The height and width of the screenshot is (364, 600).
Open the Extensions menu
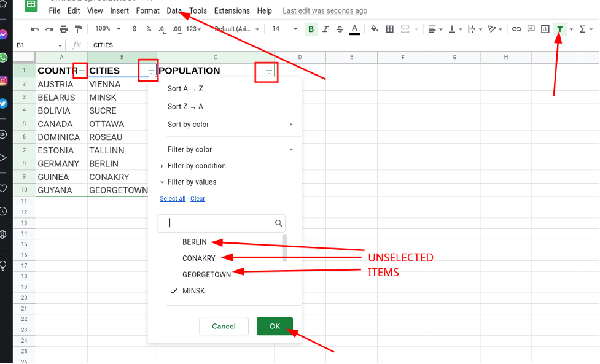[232, 10]
